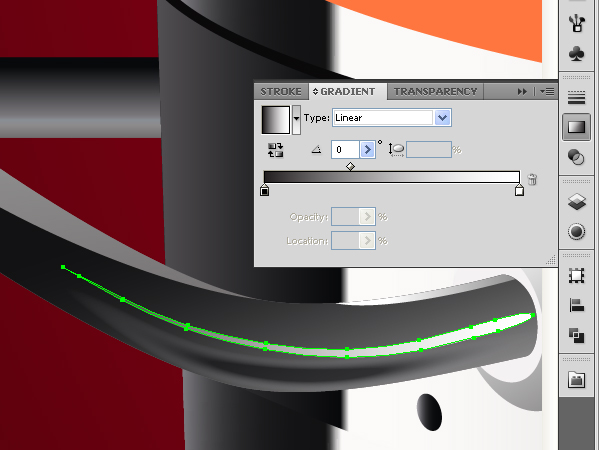Click the aspect ratio icon
Screen dimensions: 600x450
pos(396,149)
